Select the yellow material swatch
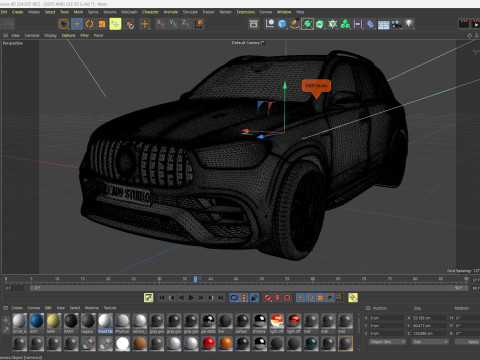Viewport: 480px width, 360px height. tap(53, 321)
